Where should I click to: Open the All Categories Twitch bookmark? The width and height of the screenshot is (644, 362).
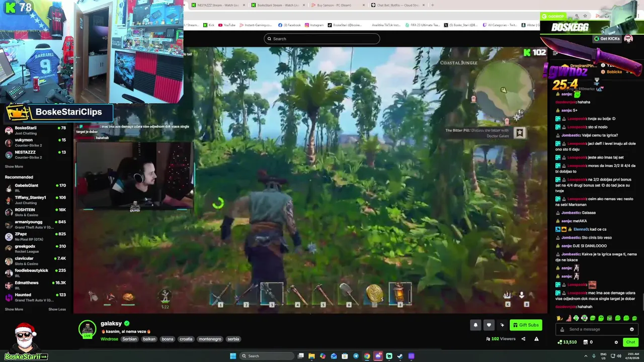[500, 25]
